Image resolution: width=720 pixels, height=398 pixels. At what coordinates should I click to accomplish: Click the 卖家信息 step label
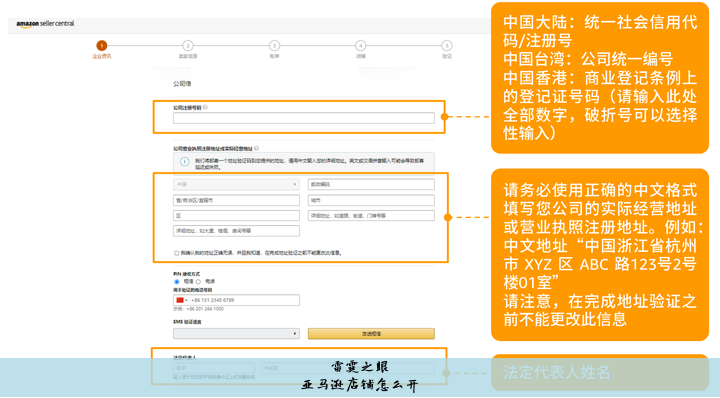coord(188,56)
